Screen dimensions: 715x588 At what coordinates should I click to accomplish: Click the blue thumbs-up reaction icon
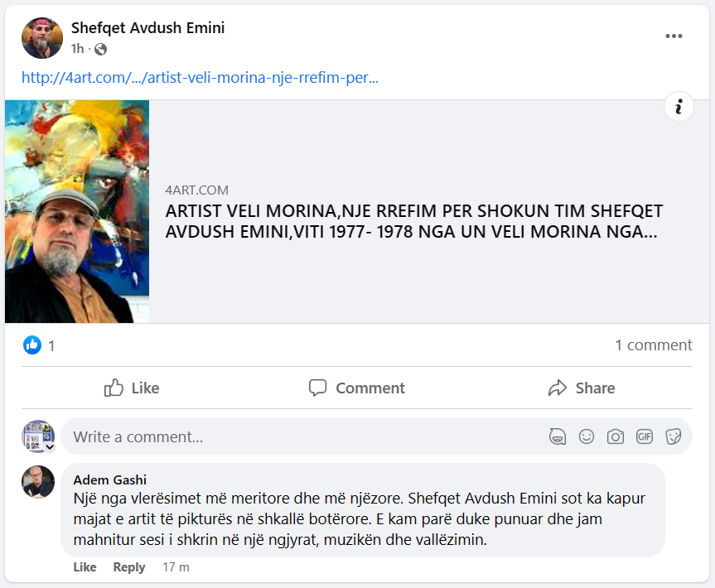[x=32, y=345]
